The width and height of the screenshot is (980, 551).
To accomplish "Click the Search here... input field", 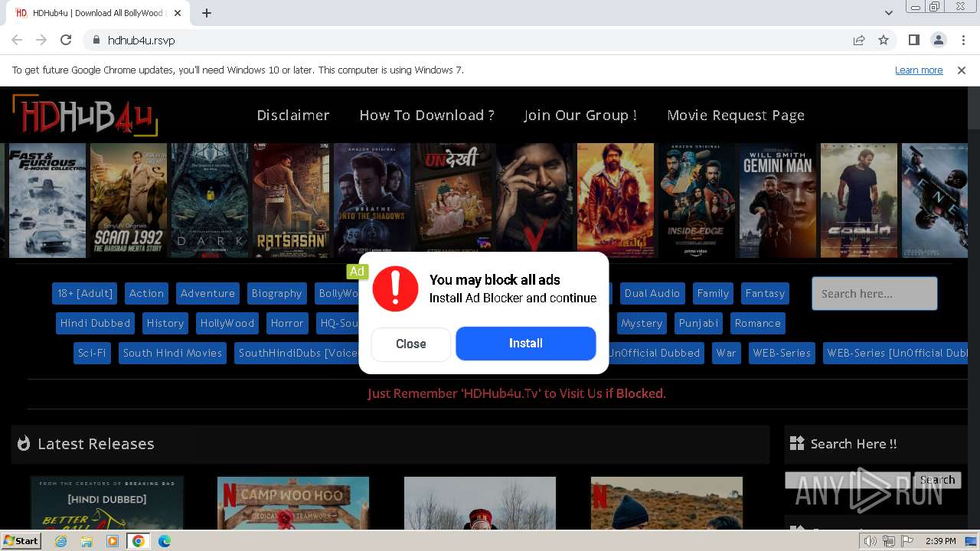I will pyautogui.click(x=874, y=293).
